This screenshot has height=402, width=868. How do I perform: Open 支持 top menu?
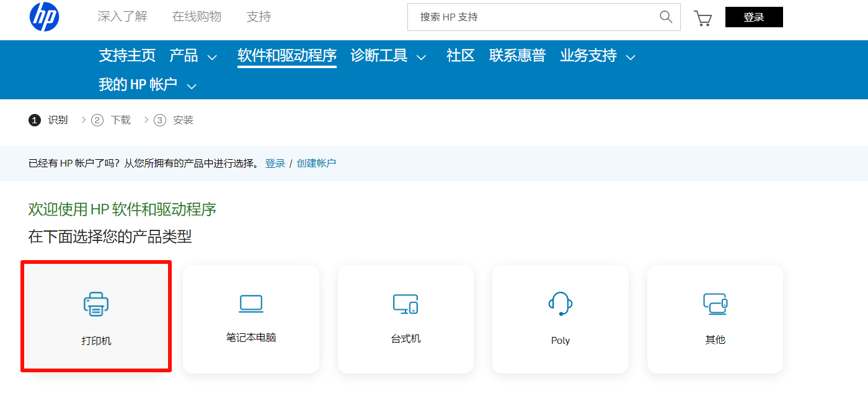pyautogui.click(x=259, y=17)
